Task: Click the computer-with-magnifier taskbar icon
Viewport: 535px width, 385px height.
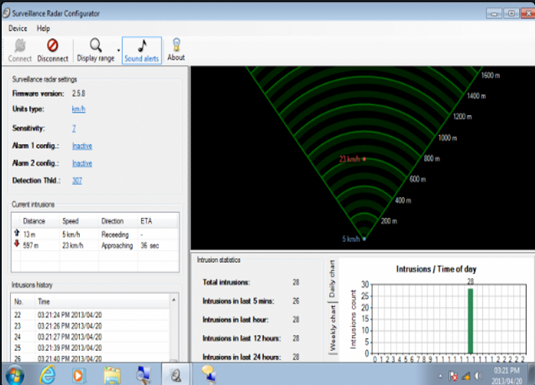Action: click(144, 374)
